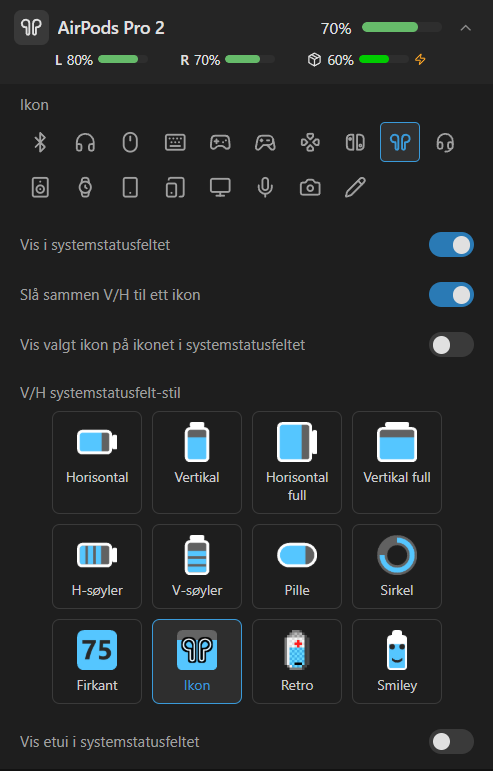Collapse the AirPods Pro 2 panel chevron
The height and width of the screenshot is (771, 493).
tap(465, 28)
